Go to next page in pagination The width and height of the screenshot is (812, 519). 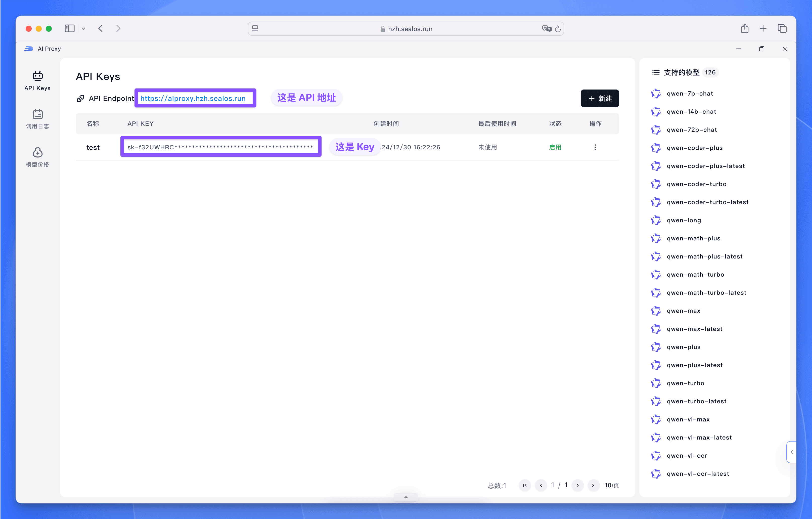[578, 485]
